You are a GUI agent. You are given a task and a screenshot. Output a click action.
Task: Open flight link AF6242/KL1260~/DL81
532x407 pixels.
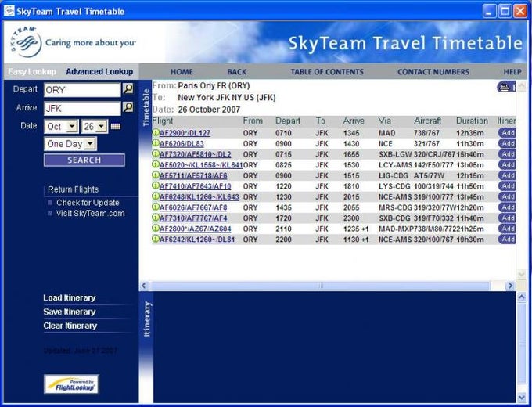point(197,240)
